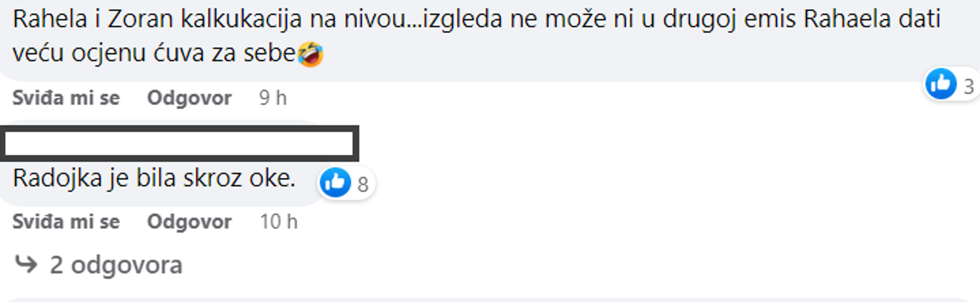
Task: Reply to the Rahela i Zoran comment
Action: [x=189, y=98]
